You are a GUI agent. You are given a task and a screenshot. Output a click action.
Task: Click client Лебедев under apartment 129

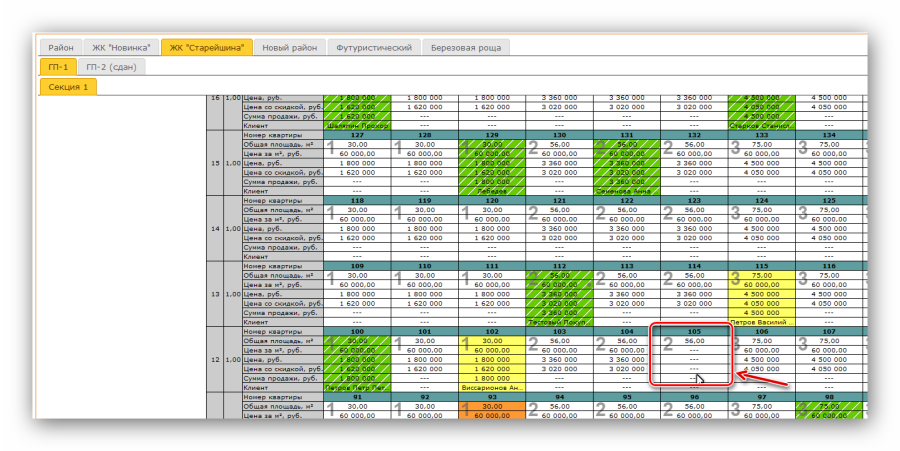pos(491,191)
